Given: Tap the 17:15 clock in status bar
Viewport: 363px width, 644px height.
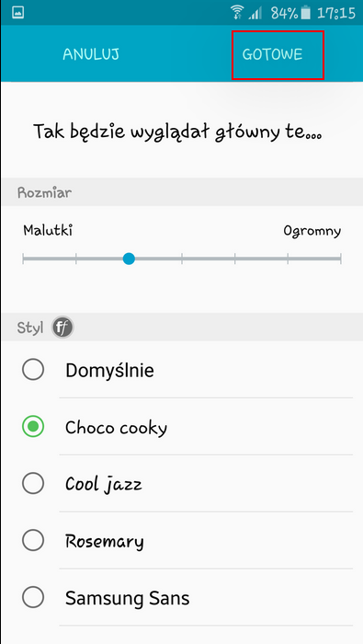Looking at the screenshot, I should pos(336,13).
